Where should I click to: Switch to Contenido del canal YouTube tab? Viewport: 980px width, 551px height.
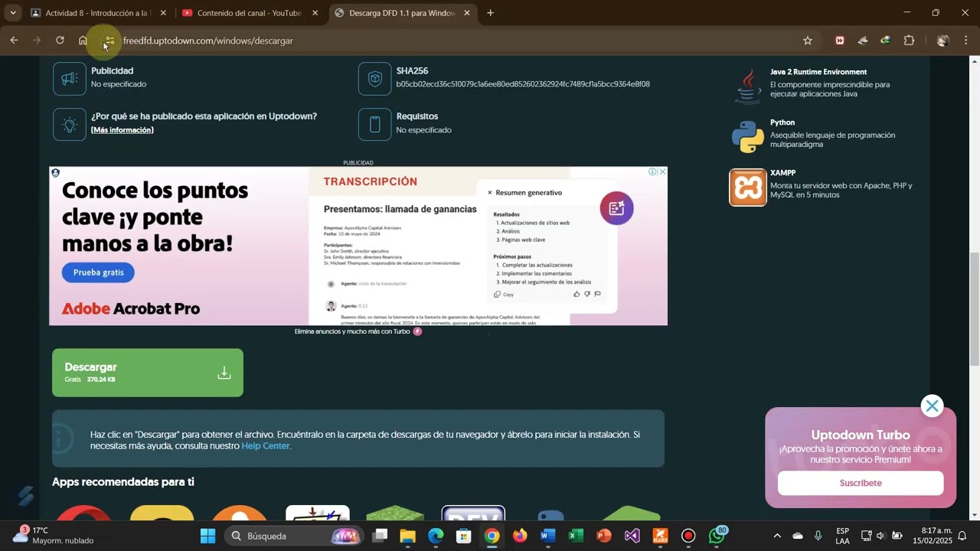tap(250, 13)
